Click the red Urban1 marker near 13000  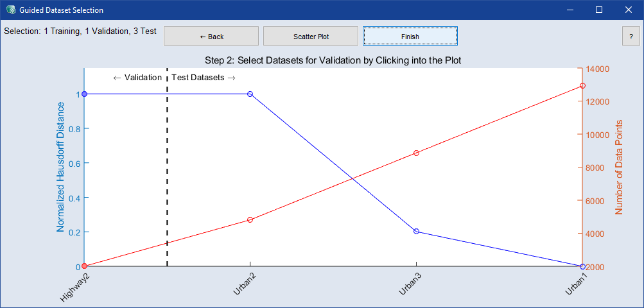[582, 85]
